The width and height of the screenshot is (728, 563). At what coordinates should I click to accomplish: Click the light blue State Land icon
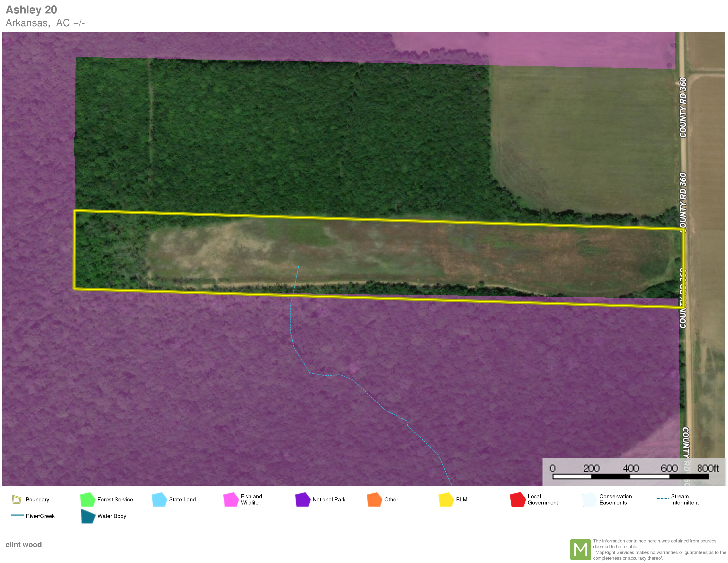[159, 499]
